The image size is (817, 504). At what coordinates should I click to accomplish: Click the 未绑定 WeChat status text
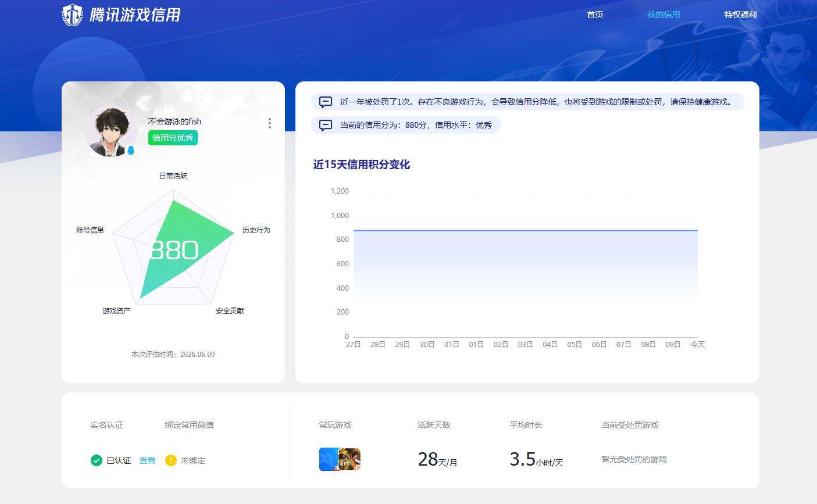point(193,460)
